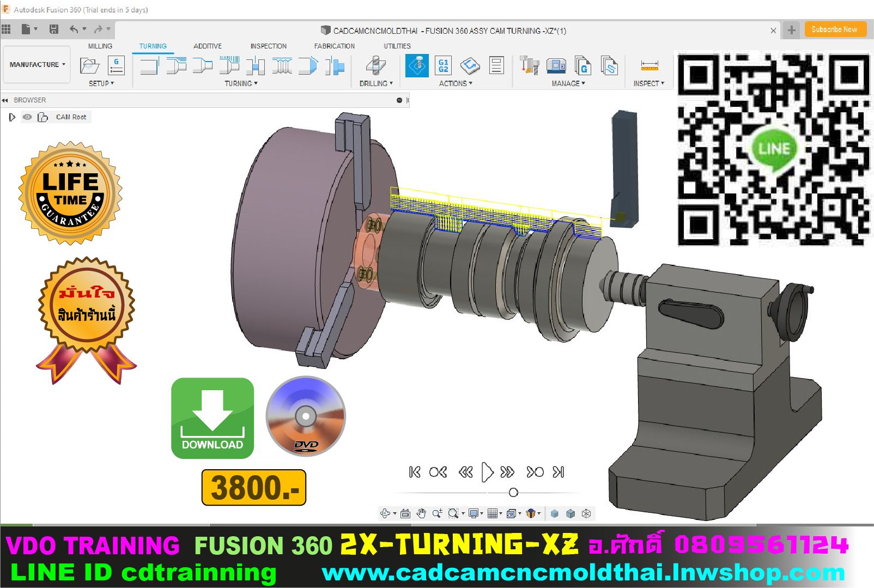Open the Turning Groove tool

click(254, 65)
